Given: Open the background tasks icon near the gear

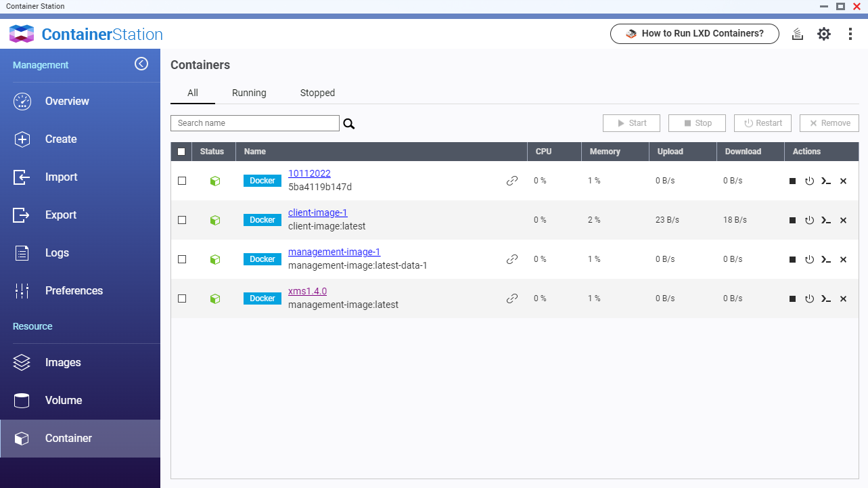Looking at the screenshot, I should coord(797,33).
